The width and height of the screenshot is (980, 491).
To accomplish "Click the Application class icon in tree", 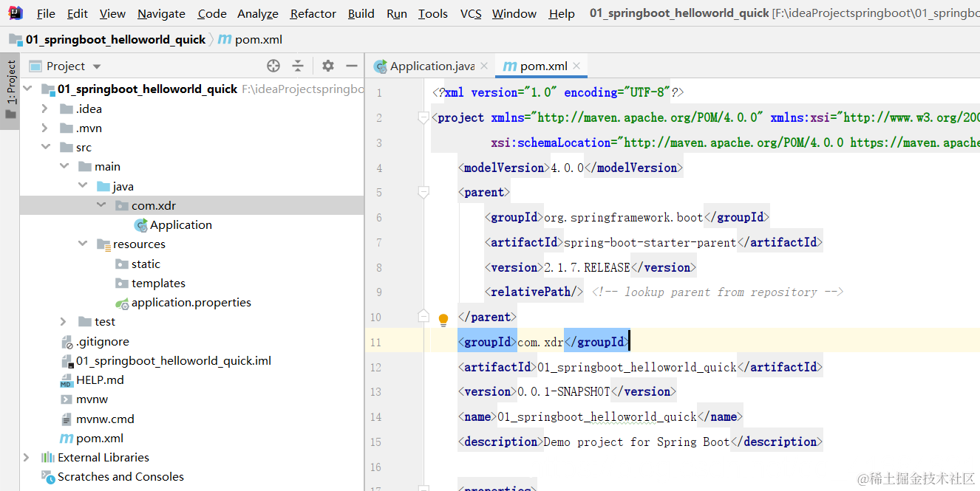I will pos(140,225).
